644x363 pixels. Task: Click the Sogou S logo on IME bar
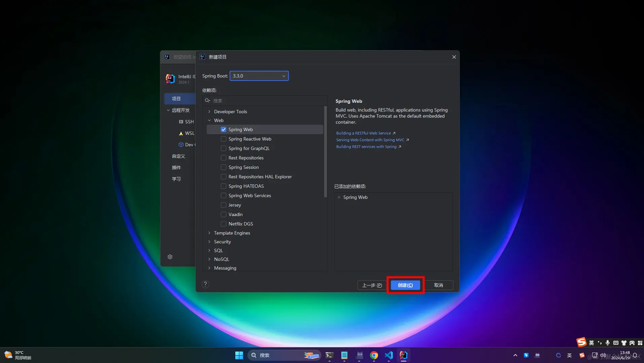581,342
